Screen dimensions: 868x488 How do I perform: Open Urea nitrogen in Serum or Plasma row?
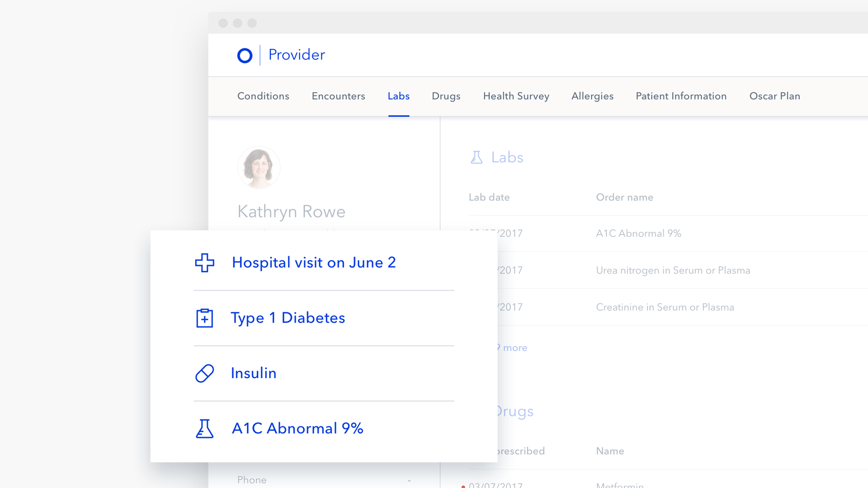673,270
